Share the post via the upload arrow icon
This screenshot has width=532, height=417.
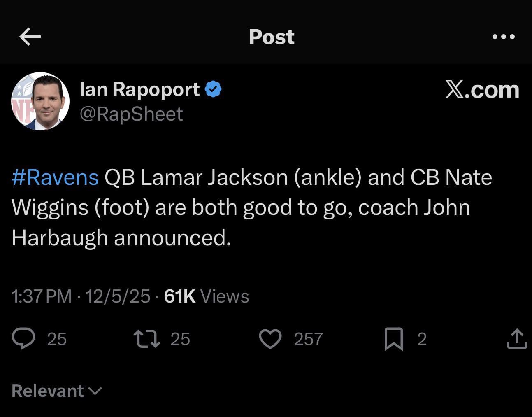(517, 339)
